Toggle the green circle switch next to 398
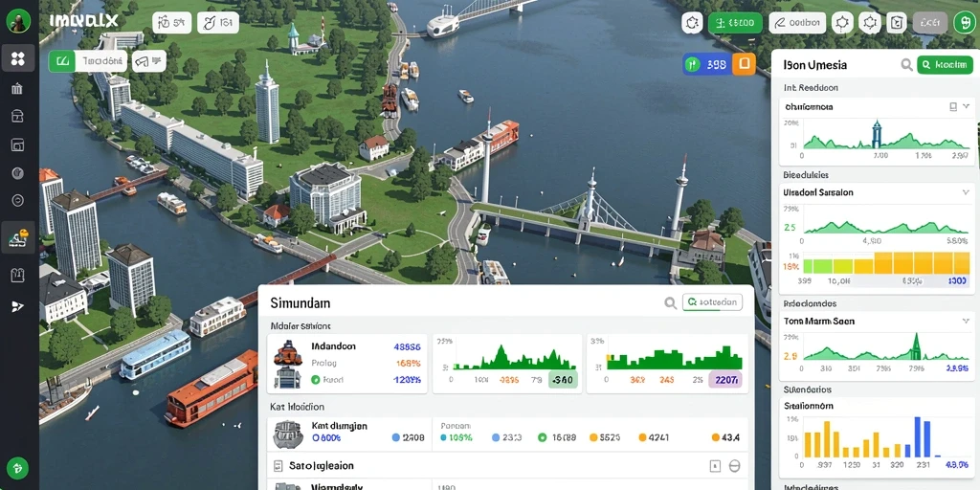 click(693, 64)
